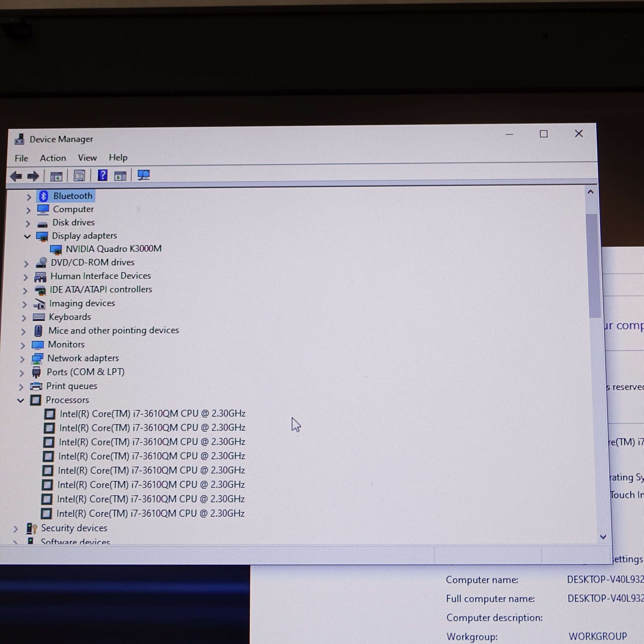
Task: Select Ports (COM & LPT) label
Action: pos(86,372)
